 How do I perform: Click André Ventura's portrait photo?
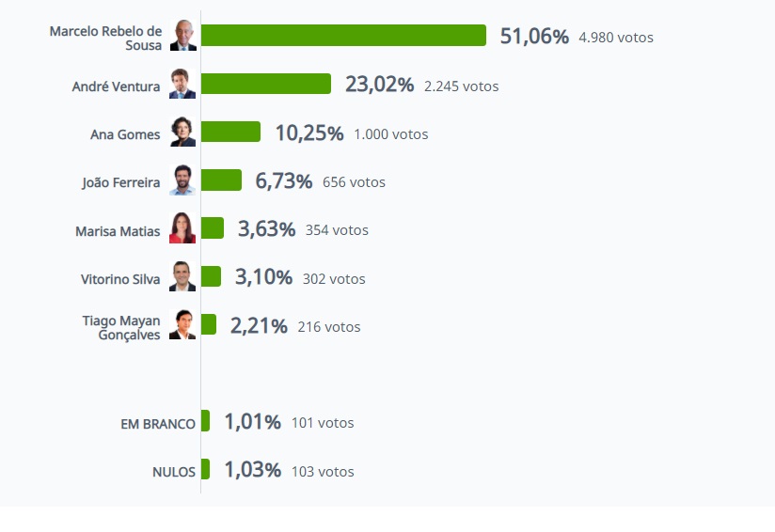tap(182, 84)
